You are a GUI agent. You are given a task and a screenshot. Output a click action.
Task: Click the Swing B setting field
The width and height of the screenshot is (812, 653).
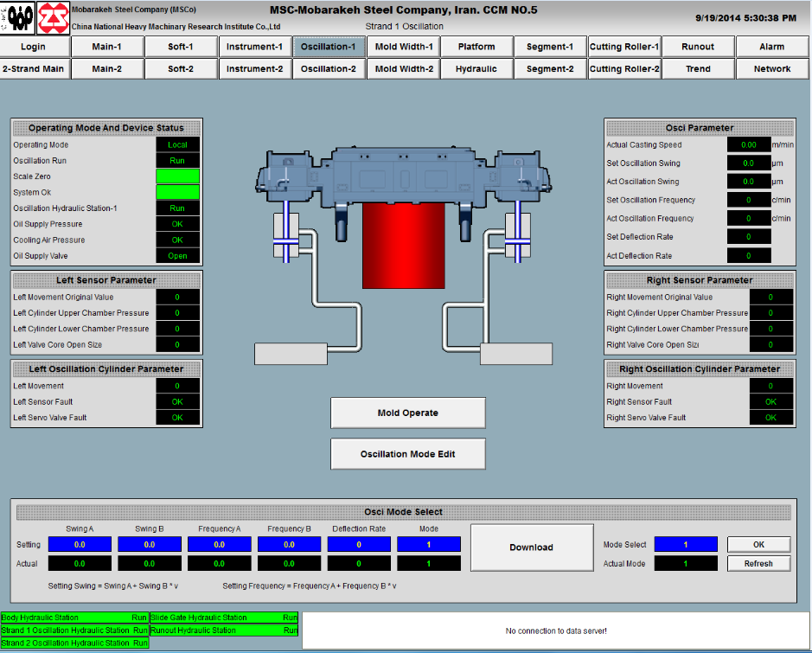click(x=150, y=545)
